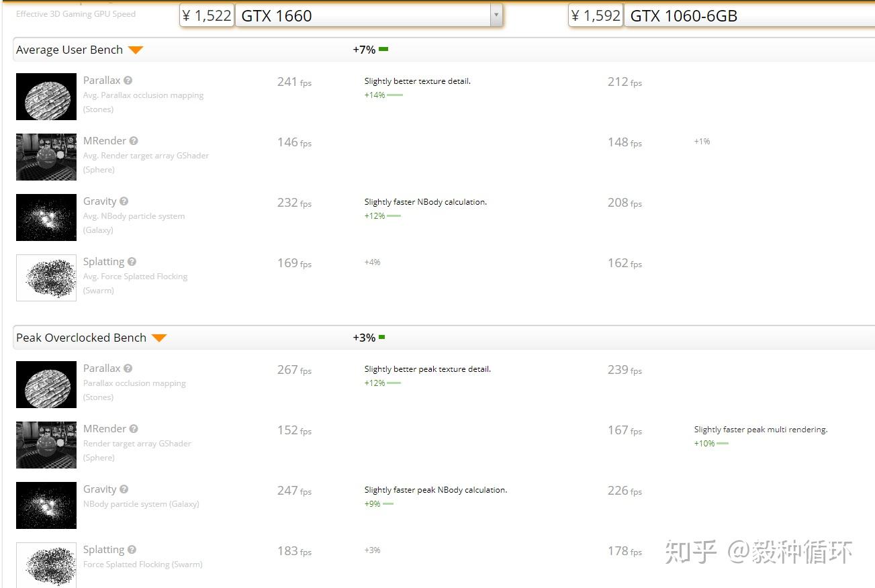875x588 pixels.
Task: Click the question mark next to Gravity in Peak Overclocked Bench
Action: [x=124, y=489]
